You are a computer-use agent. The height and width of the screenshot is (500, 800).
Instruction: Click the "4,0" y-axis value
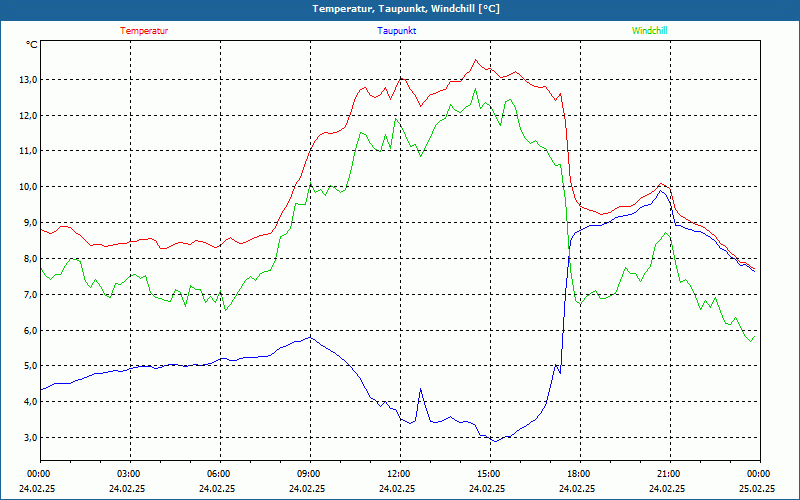click(31, 402)
